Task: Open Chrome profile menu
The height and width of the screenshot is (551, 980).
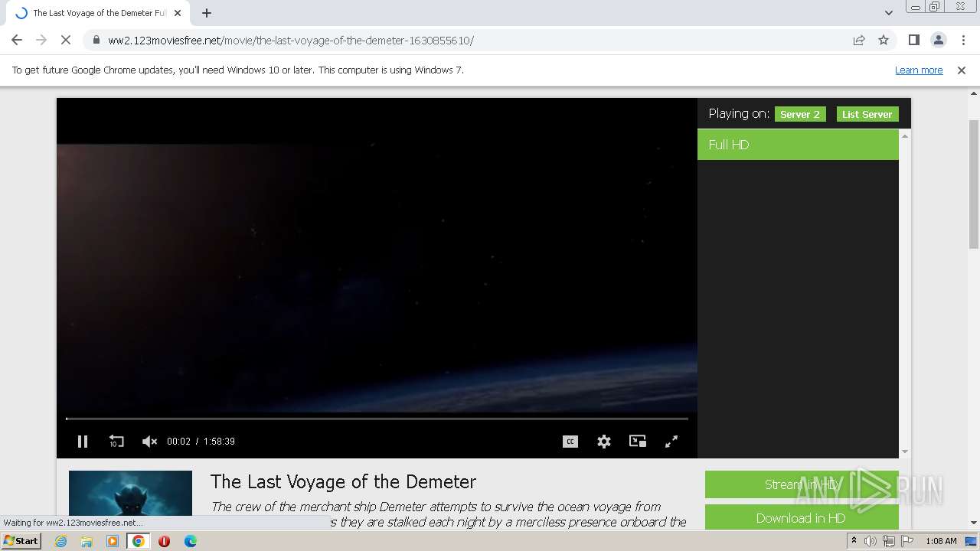Action: (938, 40)
